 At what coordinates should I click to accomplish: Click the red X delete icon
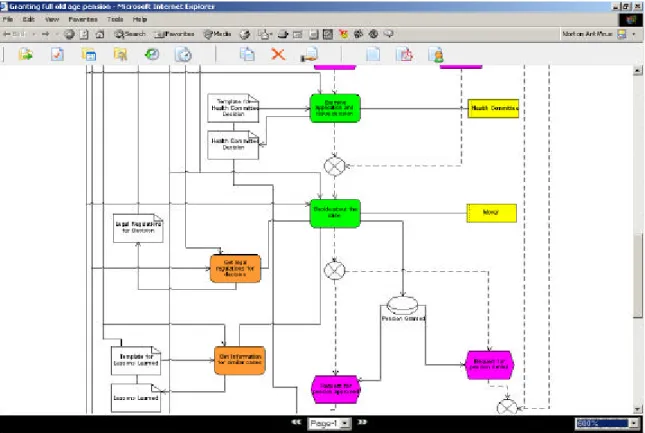tap(278, 54)
